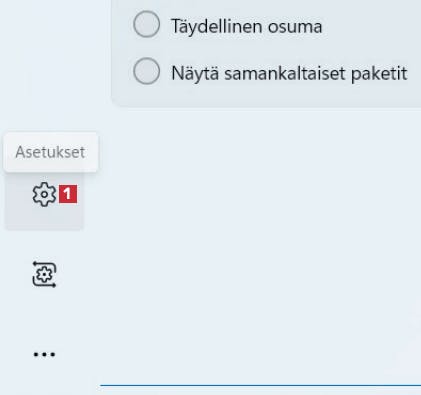Click the word osuma in first option
The image size is (421, 395).
point(295,27)
